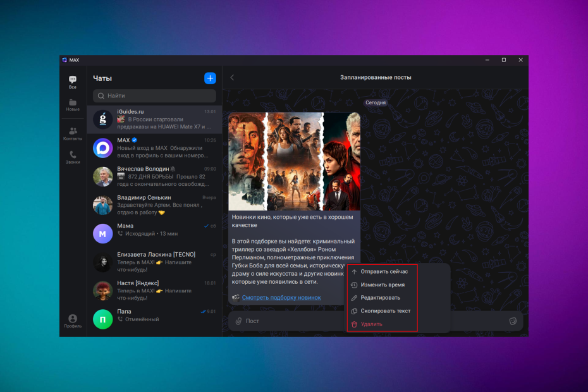Image resolution: width=588 pixels, height=392 pixels.
Task: Open the Папа chat row
Action: (154, 319)
